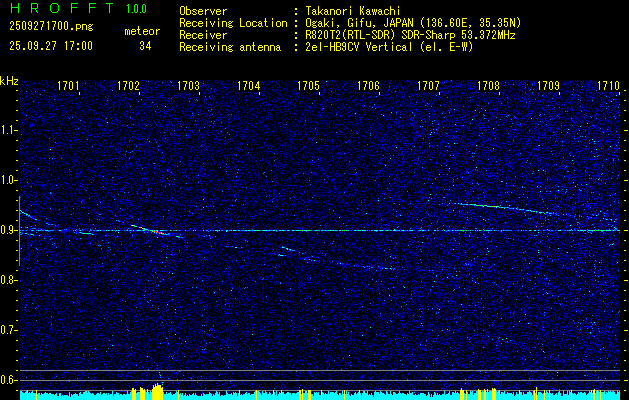The image size is (629, 400).
Task: Click the meteor count 34
Action: click(x=145, y=46)
